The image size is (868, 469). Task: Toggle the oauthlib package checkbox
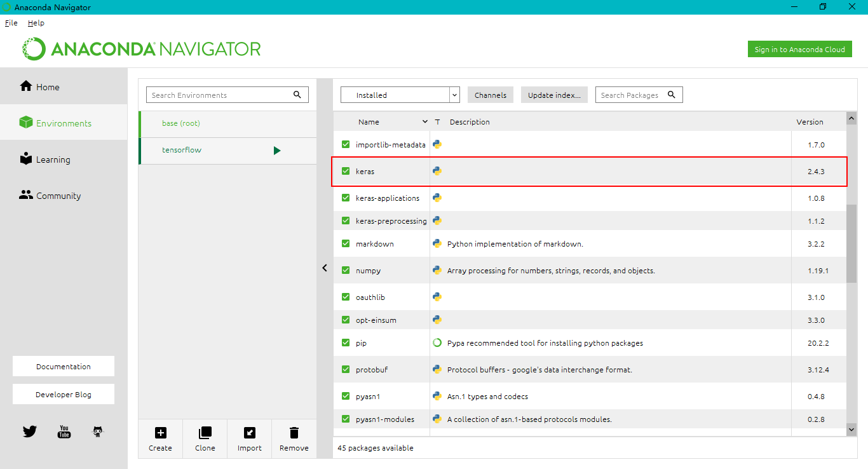pyautogui.click(x=346, y=297)
